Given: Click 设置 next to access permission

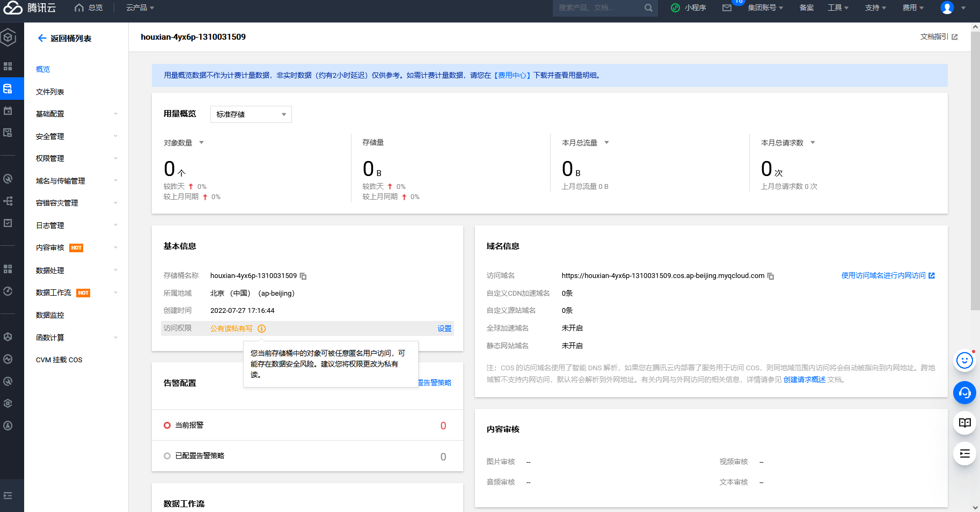Looking at the screenshot, I should click(x=444, y=328).
